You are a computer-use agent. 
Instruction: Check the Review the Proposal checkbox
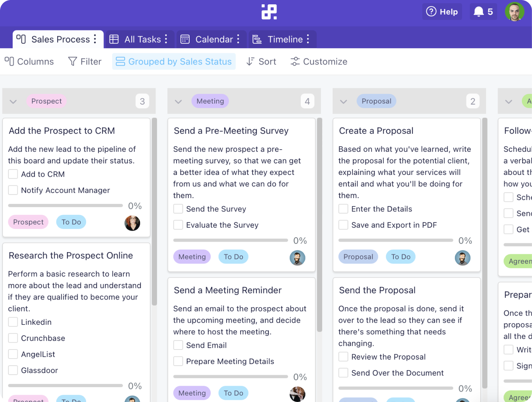click(x=343, y=357)
